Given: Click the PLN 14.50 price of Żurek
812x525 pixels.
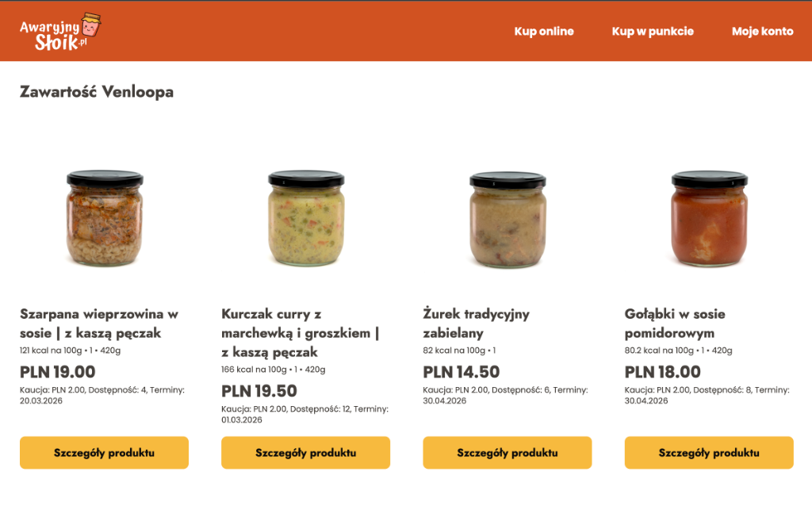Looking at the screenshot, I should coord(462,372).
